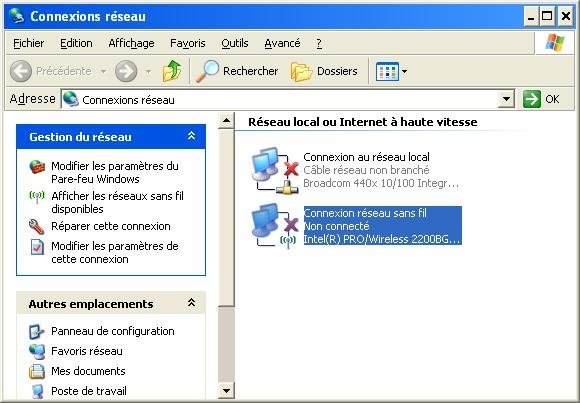Click the sidebar scrollbar up arrow
580x403 pixels.
226,120
